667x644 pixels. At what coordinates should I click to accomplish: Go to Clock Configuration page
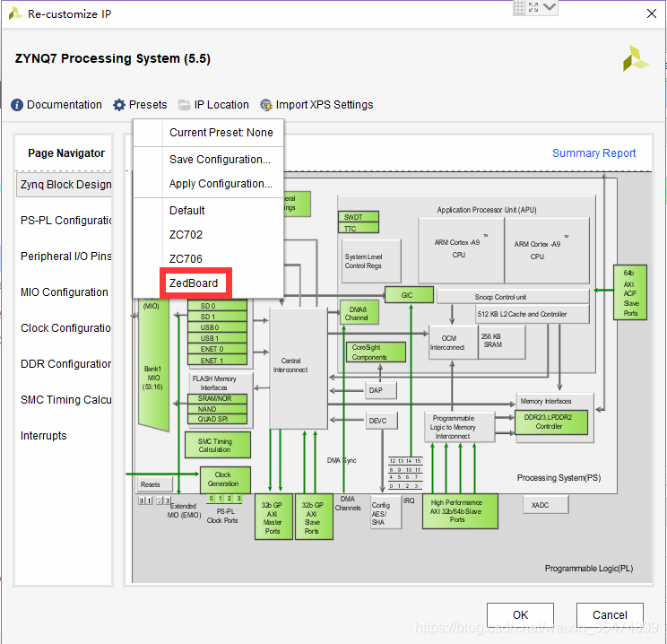click(65, 327)
